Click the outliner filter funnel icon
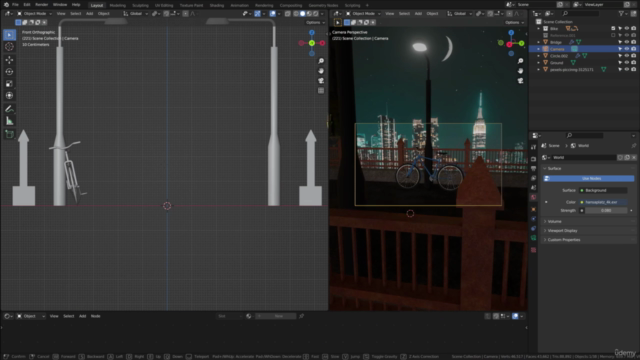The height and width of the screenshot is (360, 640). (x=621, y=13)
